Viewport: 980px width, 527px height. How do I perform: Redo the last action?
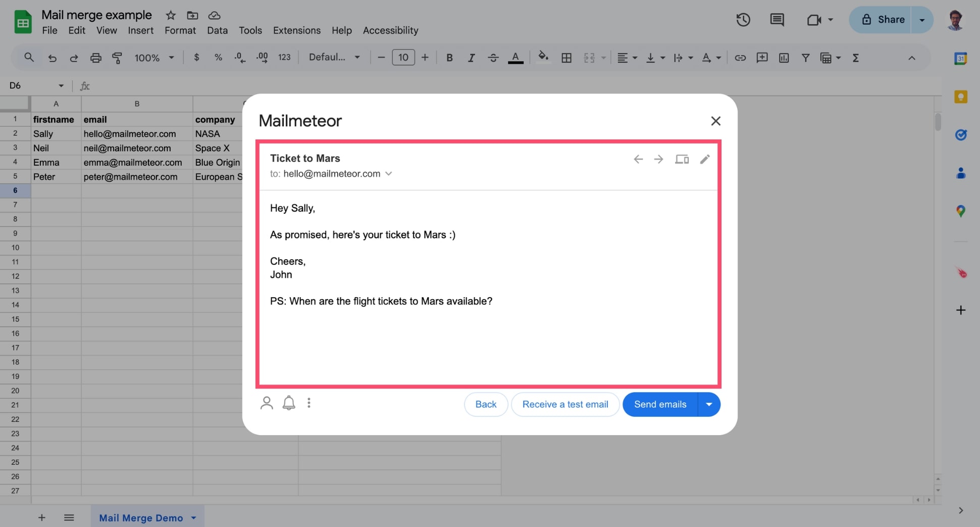[x=74, y=58]
